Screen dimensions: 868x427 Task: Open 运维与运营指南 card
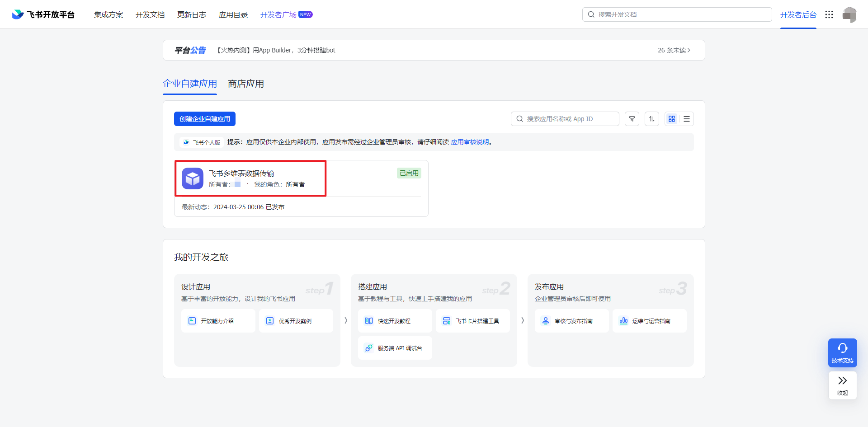click(x=650, y=321)
